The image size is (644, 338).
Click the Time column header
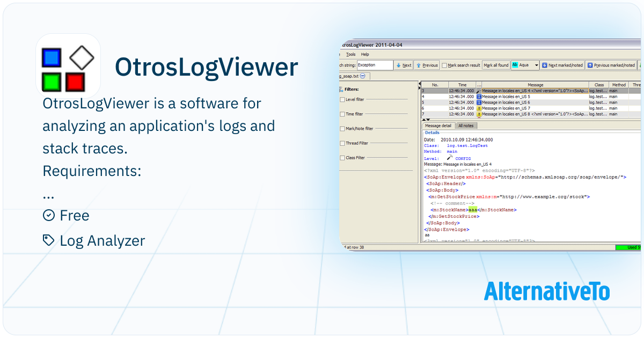pos(462,85)
